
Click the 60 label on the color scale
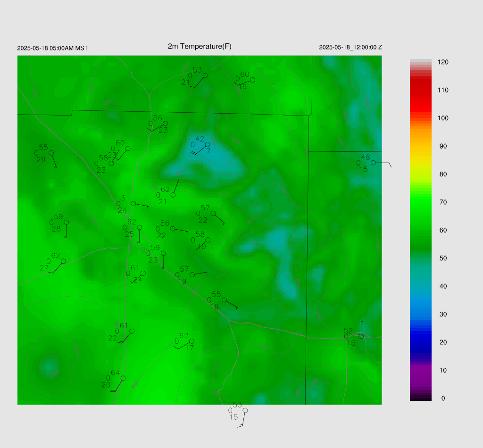tap(443, 230)
